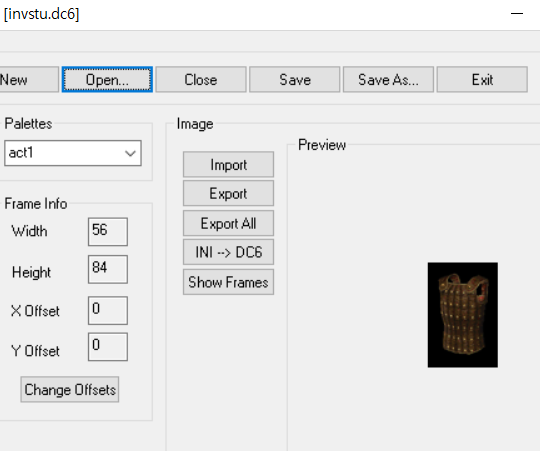Save the file with Save button

click(295, 80)
